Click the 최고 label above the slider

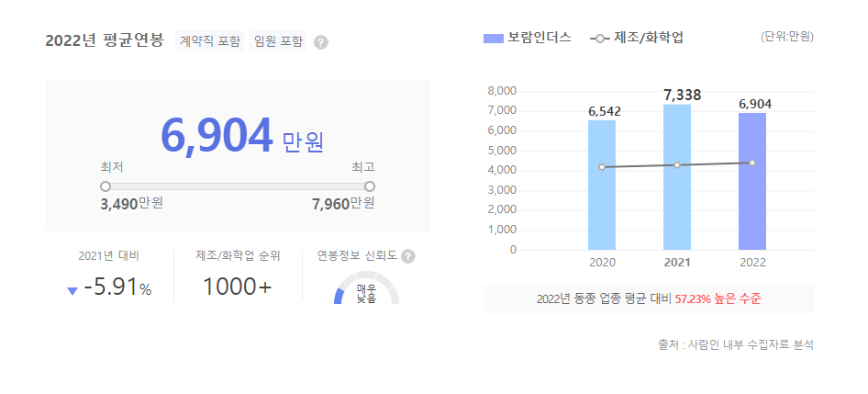point(363,167)
